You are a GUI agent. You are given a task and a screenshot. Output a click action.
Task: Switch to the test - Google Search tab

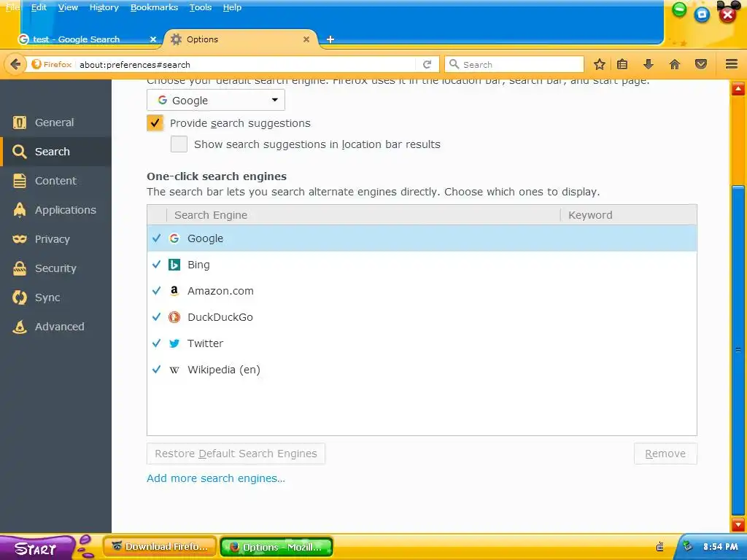(88, 39)
